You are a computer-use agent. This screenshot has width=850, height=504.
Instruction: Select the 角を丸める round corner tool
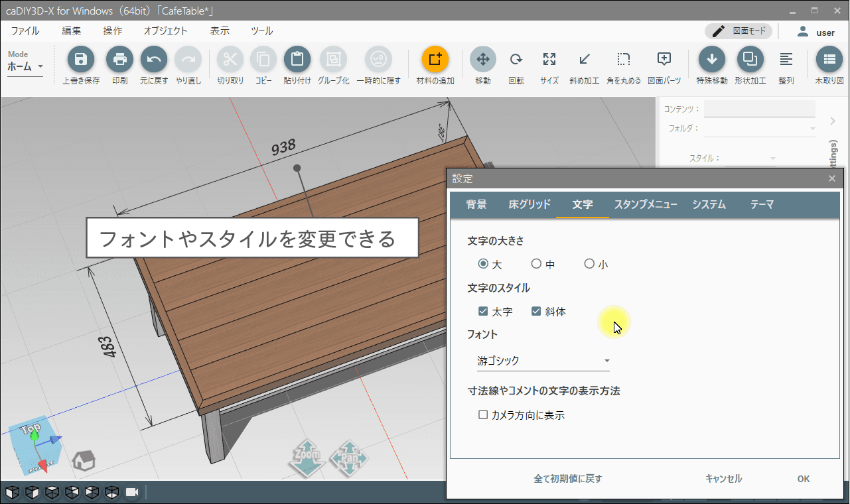click(623, 60)
